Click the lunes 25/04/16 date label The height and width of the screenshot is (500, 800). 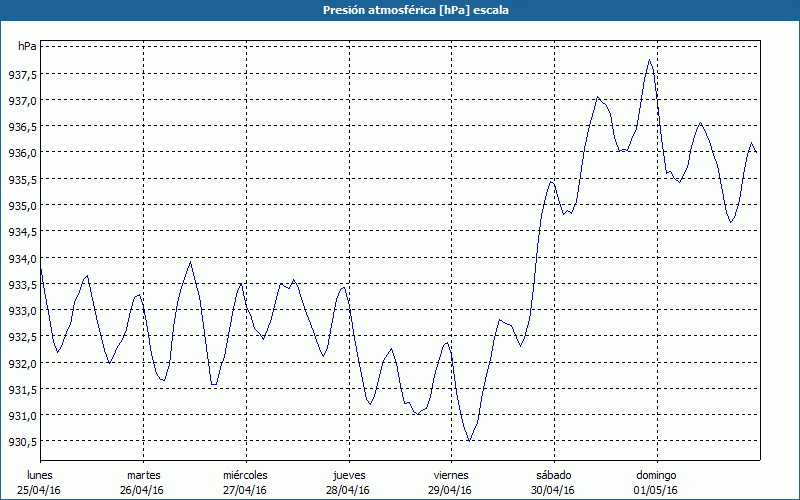40,482
